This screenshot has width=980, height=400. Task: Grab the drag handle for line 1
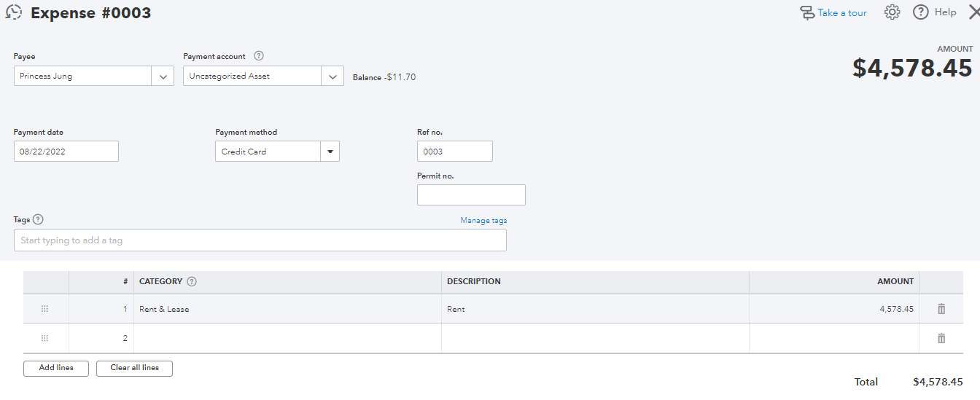pyautogui.click(x=44, y=309)
